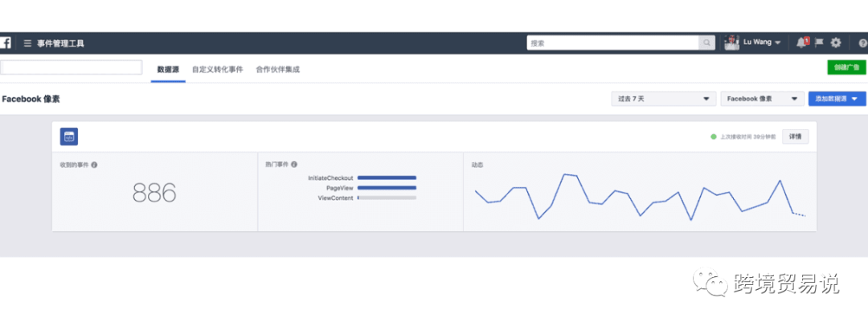The height and width of the screenshot is (322, 868).
Task: Click the help question mark icon
Action: pyautogui.click(x=863, y=43)
